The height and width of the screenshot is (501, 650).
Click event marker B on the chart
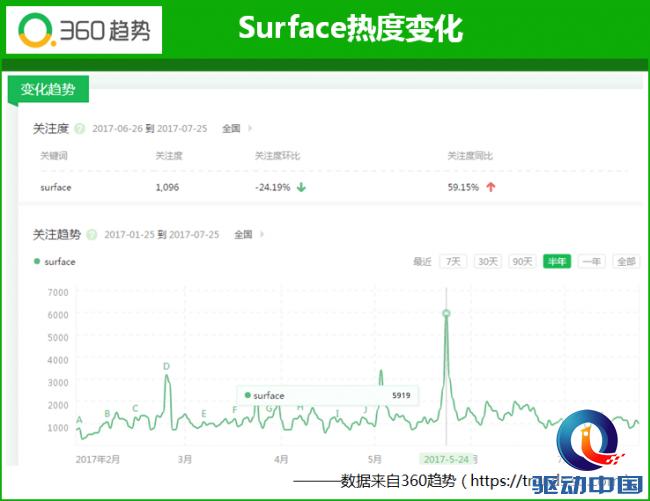pos(107,414)
